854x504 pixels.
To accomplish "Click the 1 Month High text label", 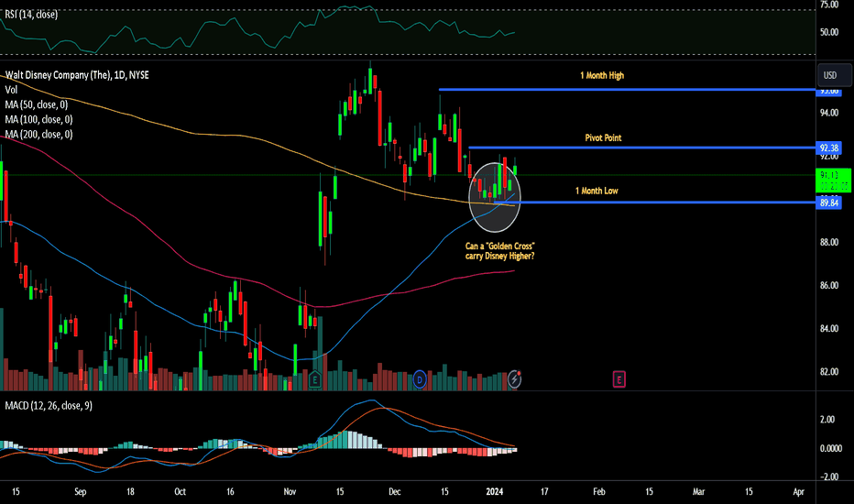I will (602, 76).
